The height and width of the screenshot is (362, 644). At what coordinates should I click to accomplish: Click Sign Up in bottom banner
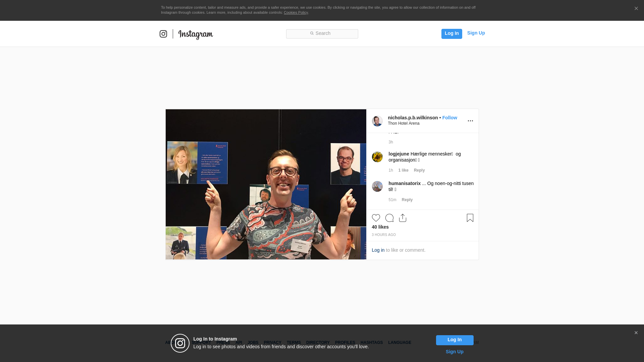(454, 352)
